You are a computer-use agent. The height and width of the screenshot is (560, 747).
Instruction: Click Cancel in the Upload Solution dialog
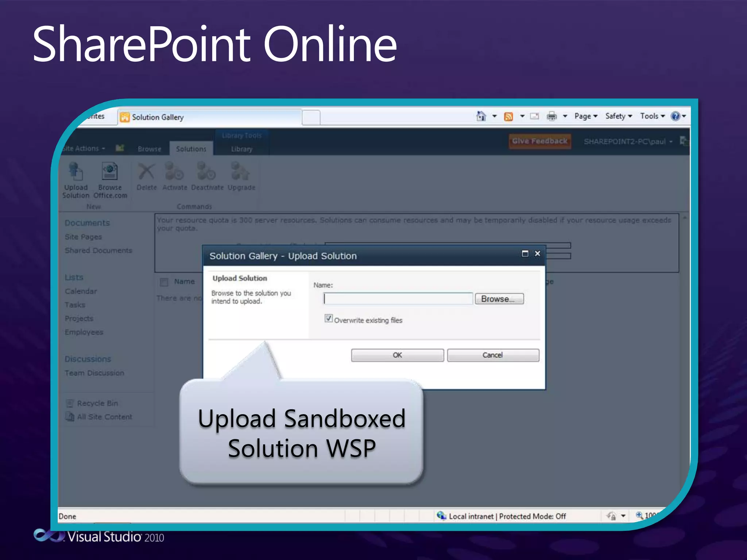(x=493, y=355)
